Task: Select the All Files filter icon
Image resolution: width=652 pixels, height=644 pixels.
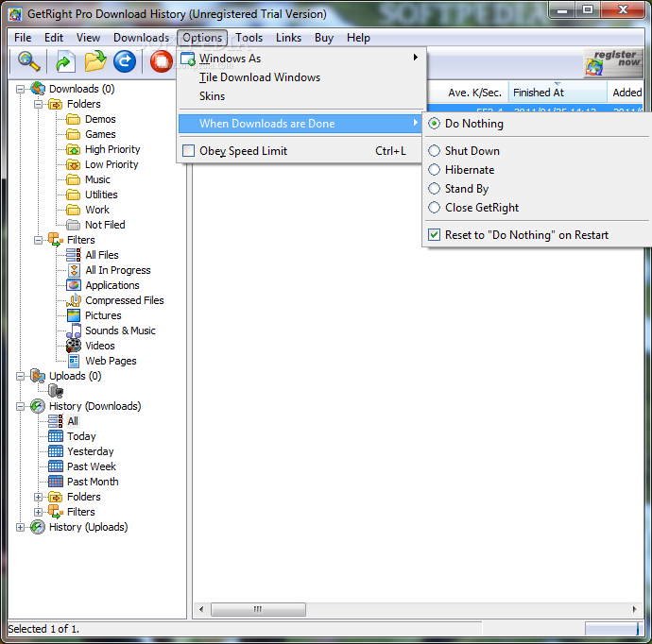Action: pyautogui.click(x=74, y=255)
